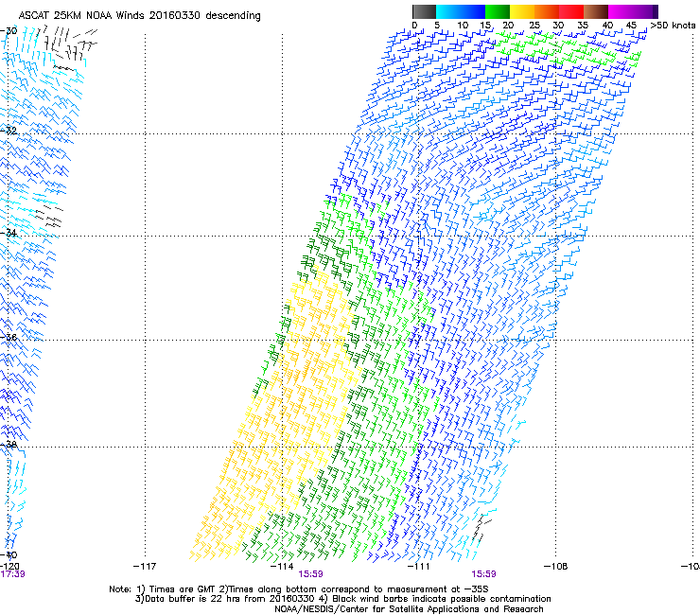700x615 pixels.
Task: Click the '-34' latitude axis label
Action: (x=9, y=233)
